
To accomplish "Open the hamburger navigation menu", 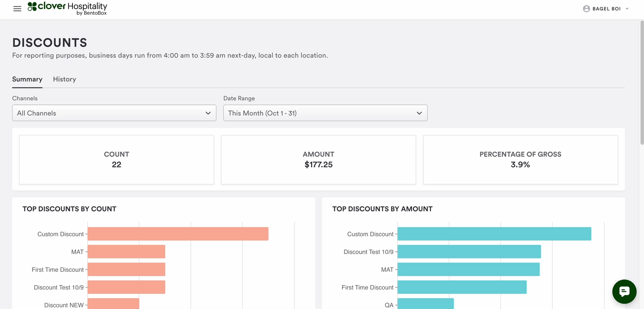I will click(17, 9).
